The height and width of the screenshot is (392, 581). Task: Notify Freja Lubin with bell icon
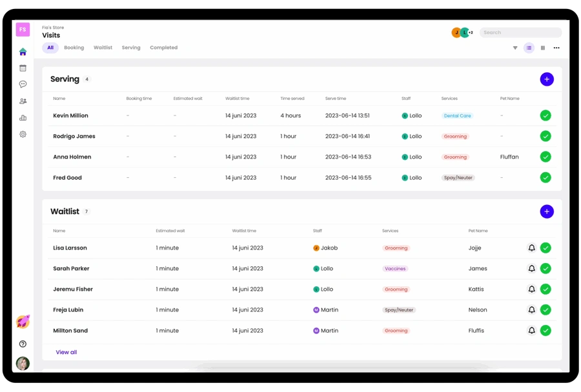pyautogui.click(x=531, y=310)
